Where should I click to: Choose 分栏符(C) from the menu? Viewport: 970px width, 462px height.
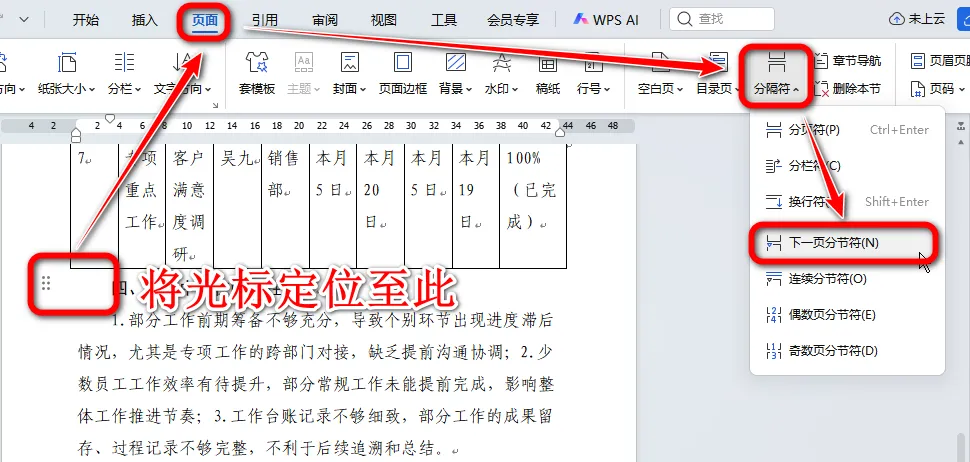(x=847, y=166)
